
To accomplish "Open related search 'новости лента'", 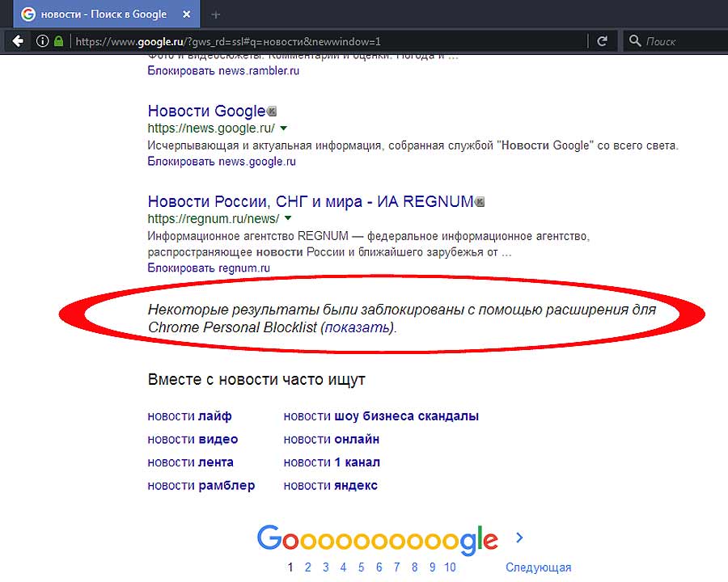I will [x=190, y=462].
